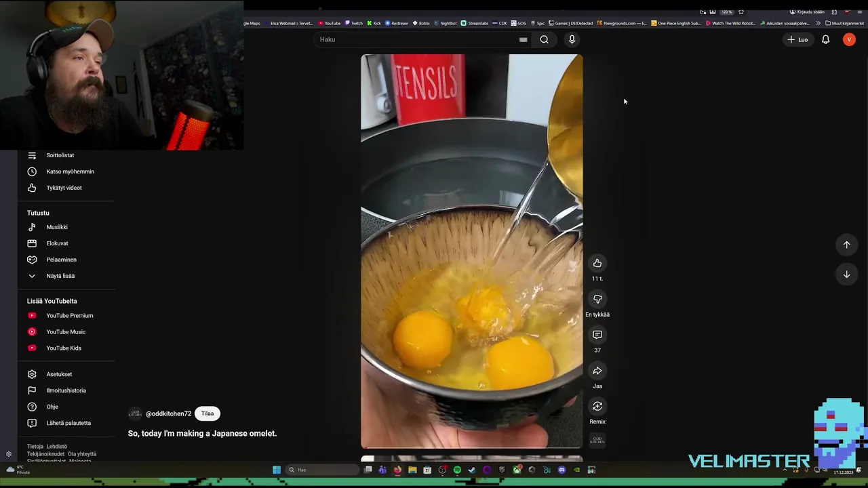868x488 pixels.
Task: Start voice search with microphone icon
Action: tap(572, 39)
